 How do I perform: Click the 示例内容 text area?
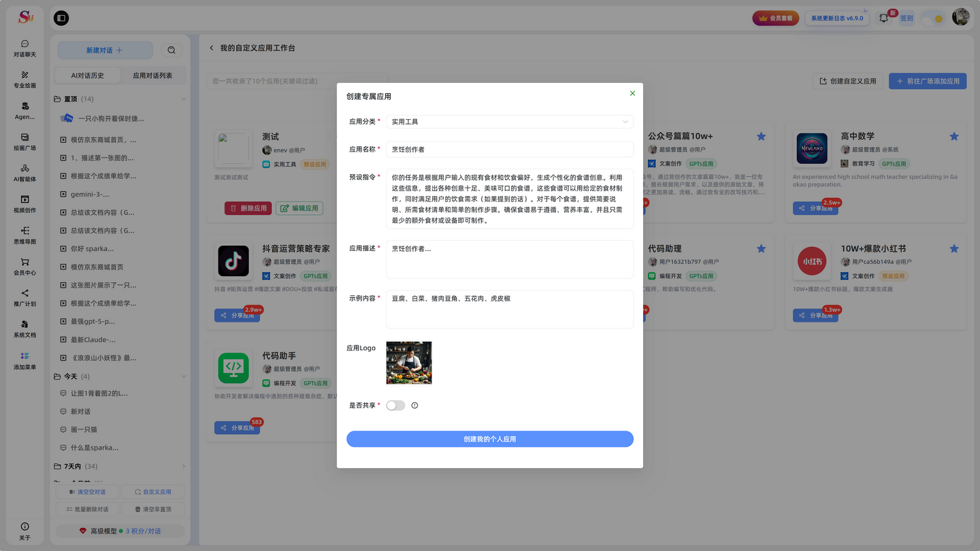[x=510, y=309]
